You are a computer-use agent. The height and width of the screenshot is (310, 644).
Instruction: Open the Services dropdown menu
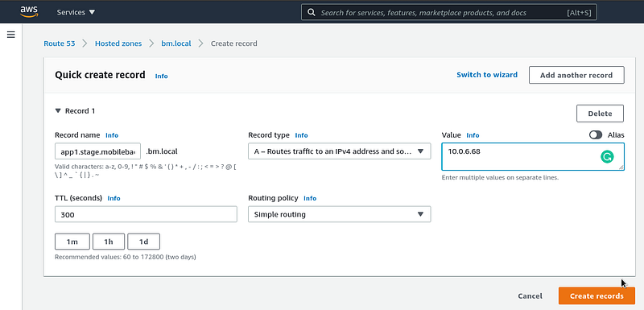coord(76,12)
